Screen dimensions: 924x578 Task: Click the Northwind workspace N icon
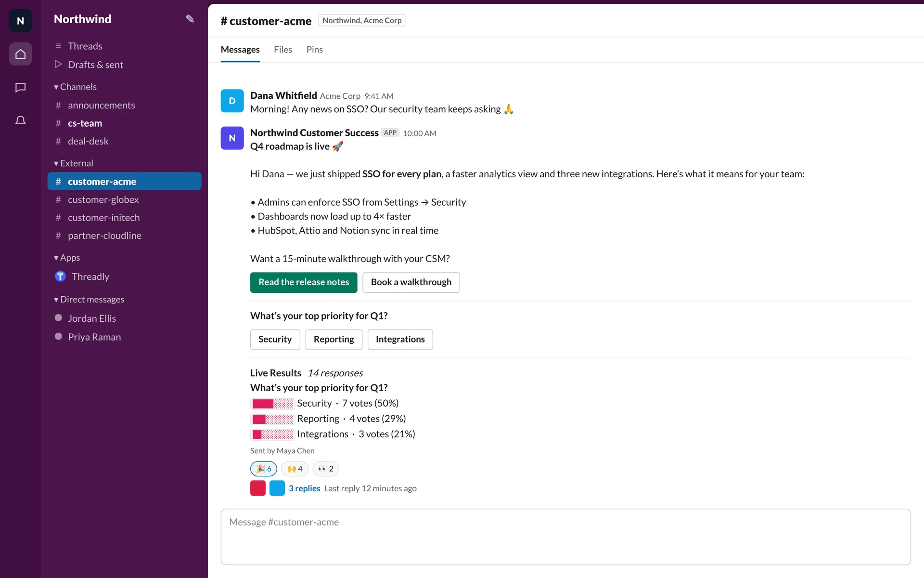coord(20,21)
